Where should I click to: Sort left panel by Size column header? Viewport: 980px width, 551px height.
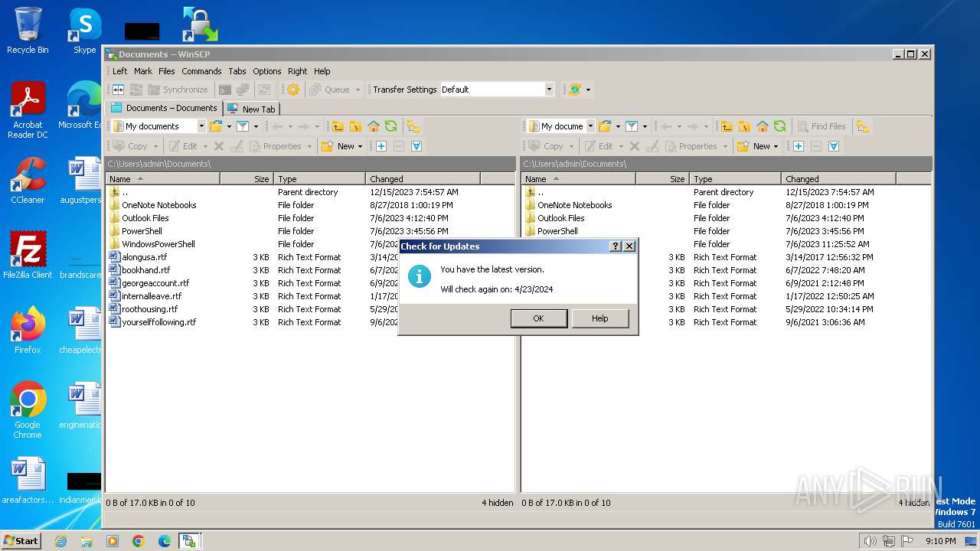tap(247, 178)
